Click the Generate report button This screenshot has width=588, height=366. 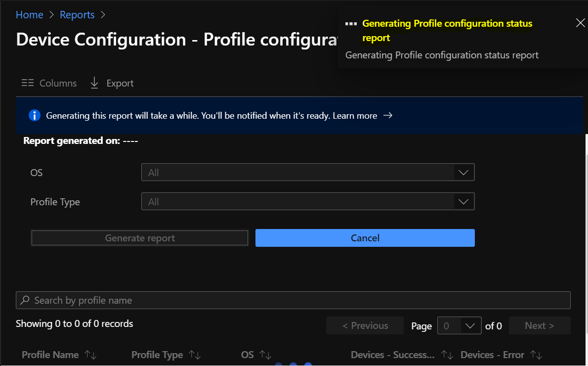coord(140,238)
